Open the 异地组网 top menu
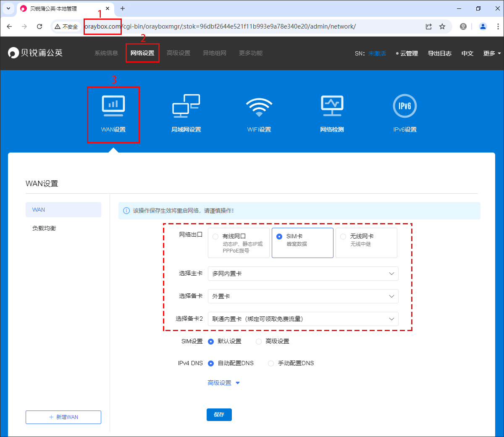This screenshot has height=437, width=504. [215, 53]
